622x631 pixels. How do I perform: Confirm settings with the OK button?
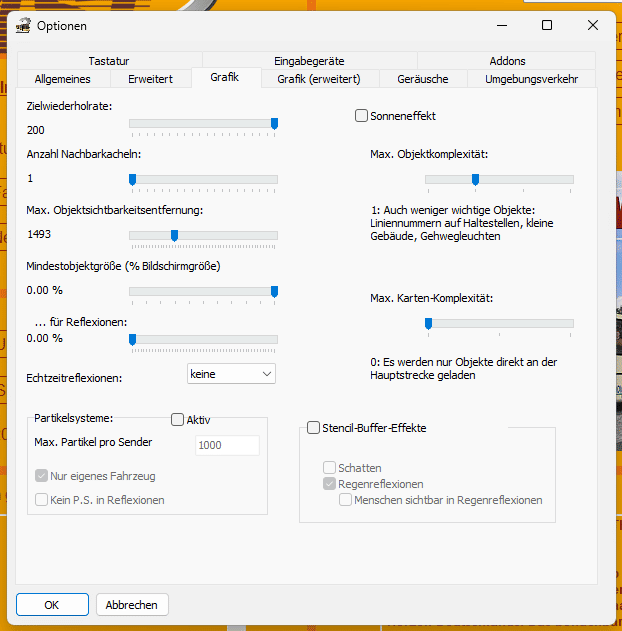52,605
